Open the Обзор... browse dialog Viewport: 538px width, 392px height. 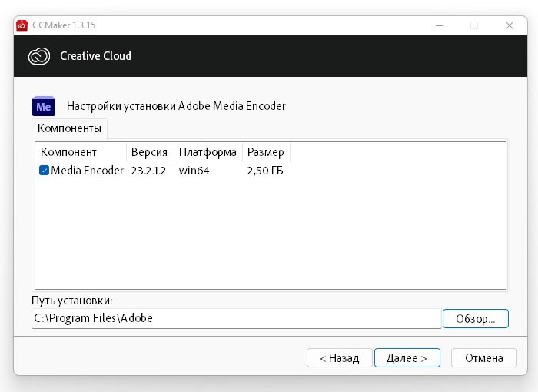pos(476,318)
